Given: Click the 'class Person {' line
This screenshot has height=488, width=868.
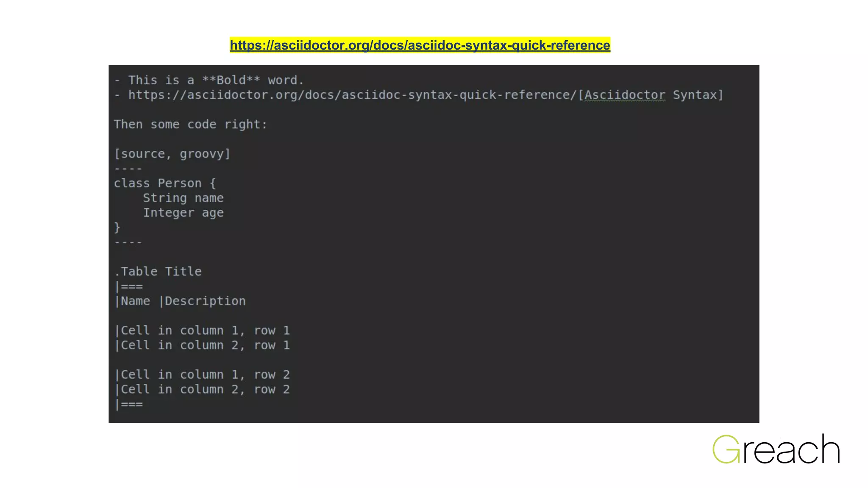Looking at the screenshot, I should point(165,183).
